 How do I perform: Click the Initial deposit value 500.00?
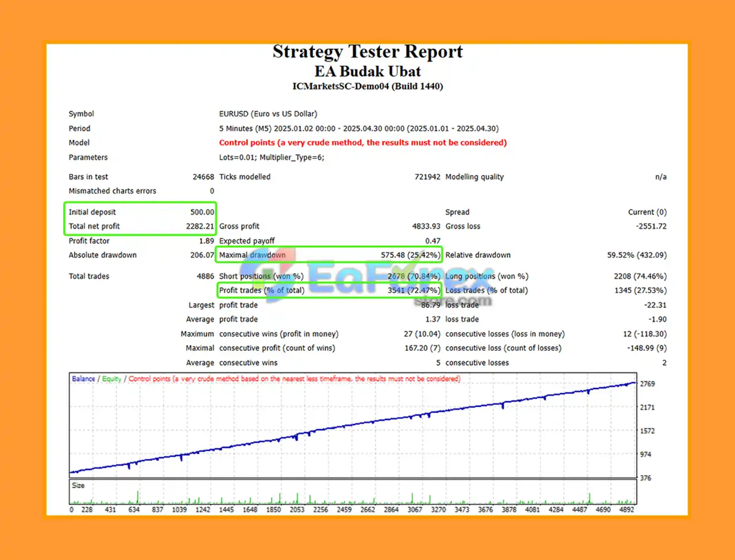click(x=202, y=212)
